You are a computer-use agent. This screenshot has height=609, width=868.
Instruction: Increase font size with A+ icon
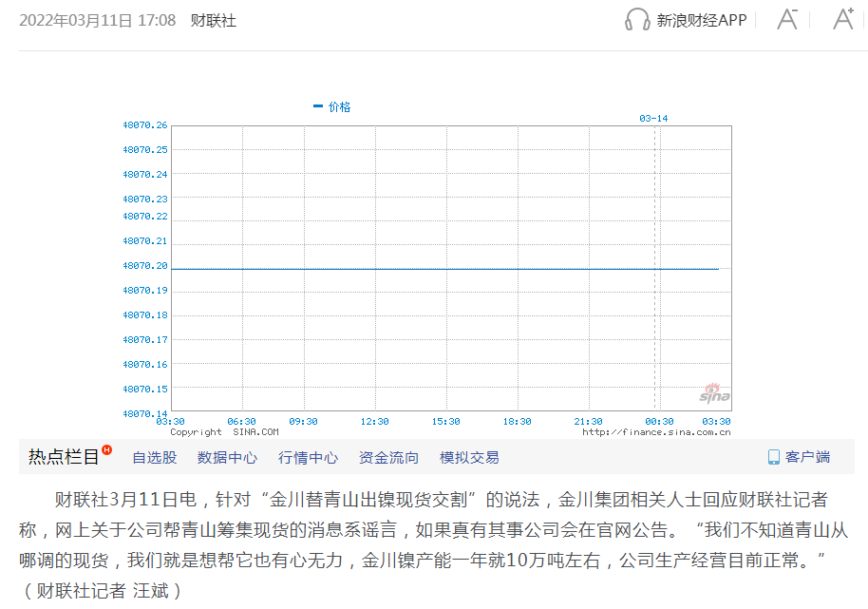point(843,19)
